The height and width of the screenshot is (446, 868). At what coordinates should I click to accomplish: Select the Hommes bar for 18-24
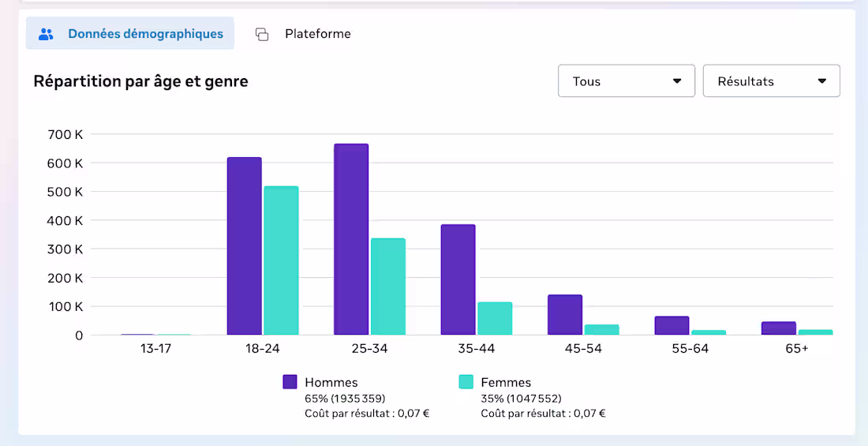(x=244, y=246)
